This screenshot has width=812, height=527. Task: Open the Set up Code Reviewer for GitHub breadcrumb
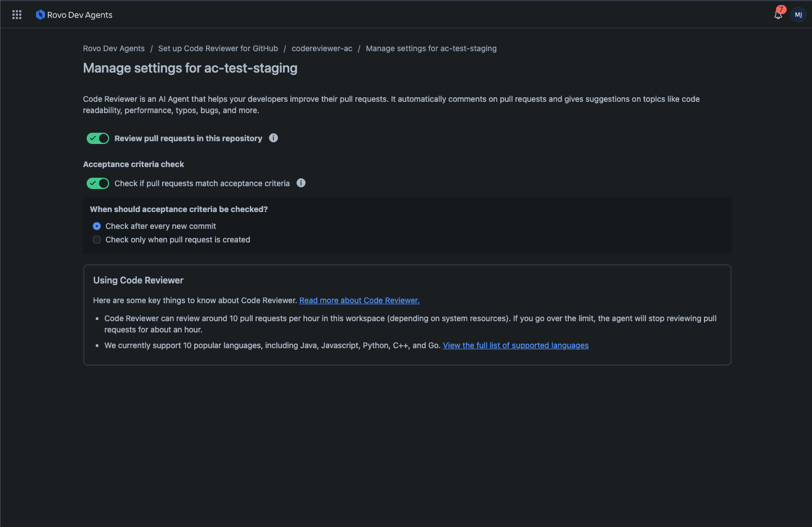(x=218, y=48)
